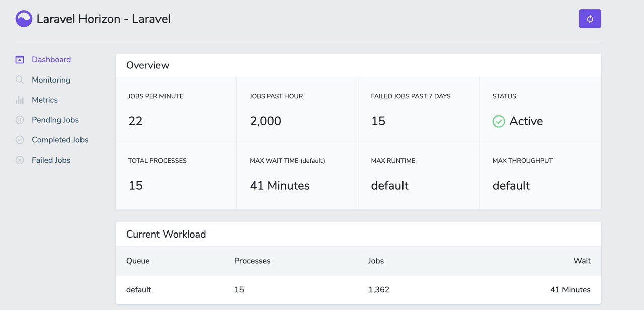Open the Failed Jobs page

coord(51,160)
